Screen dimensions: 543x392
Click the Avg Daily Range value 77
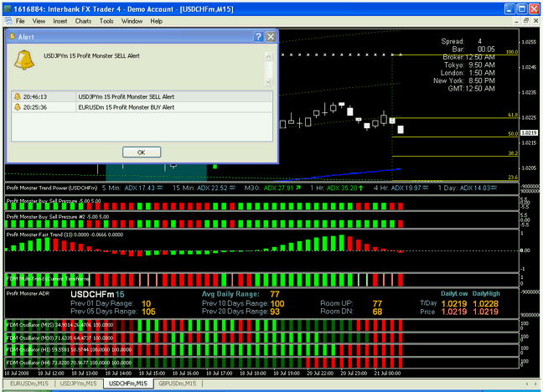275,294
